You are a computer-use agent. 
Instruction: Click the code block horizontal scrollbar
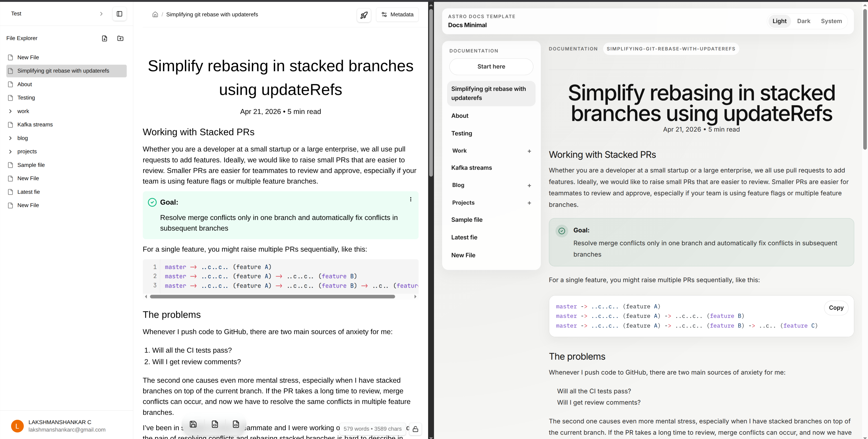click(272, 297)
